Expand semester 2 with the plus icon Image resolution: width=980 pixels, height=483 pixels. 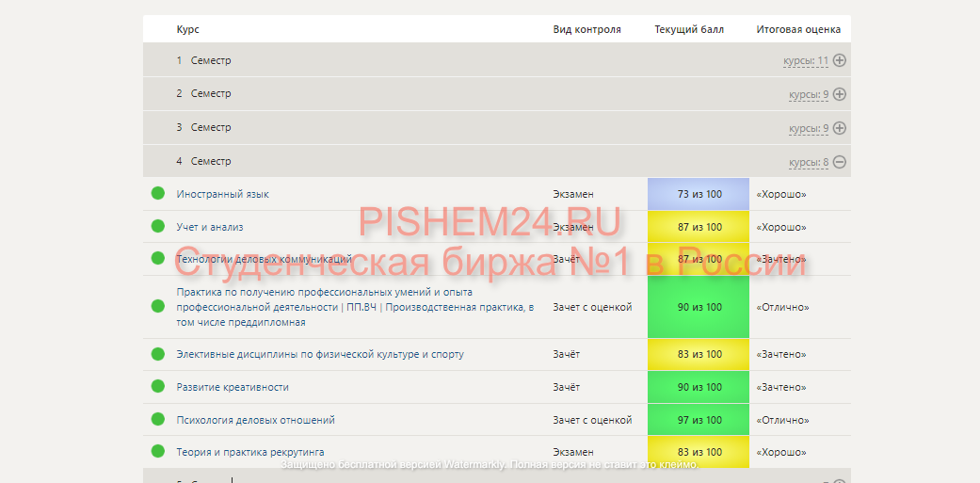pos(840,94)
